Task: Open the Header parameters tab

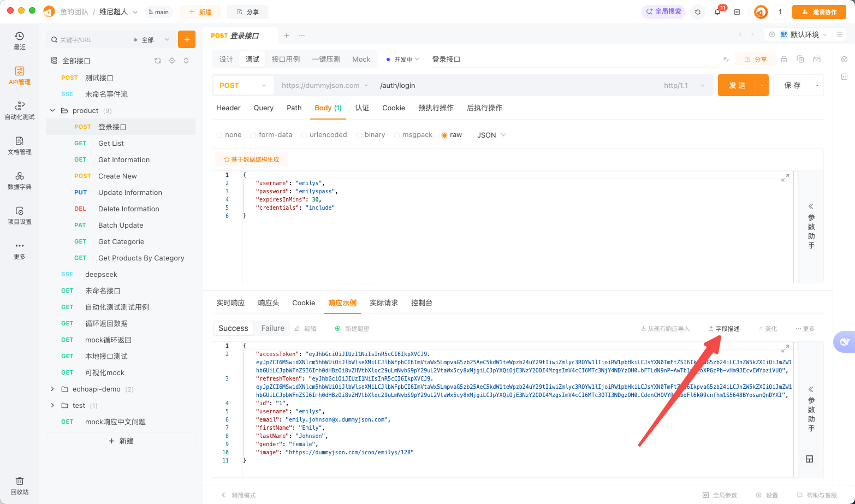Action: point(228,108)
